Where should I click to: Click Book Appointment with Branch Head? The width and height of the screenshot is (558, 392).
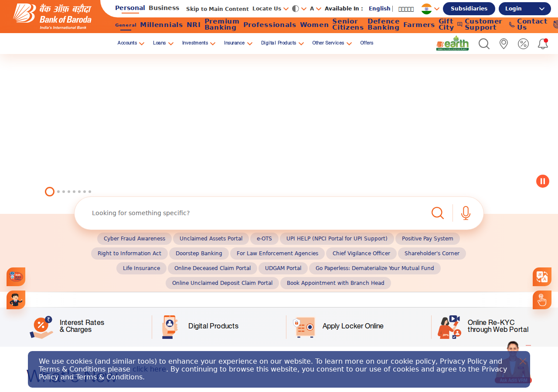pyautogui.click(x=336, y=283)
